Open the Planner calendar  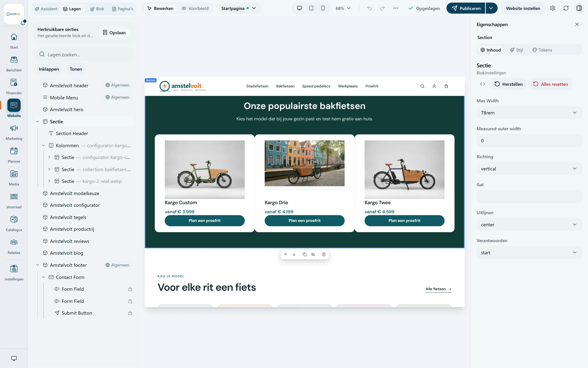click(14, 155)
